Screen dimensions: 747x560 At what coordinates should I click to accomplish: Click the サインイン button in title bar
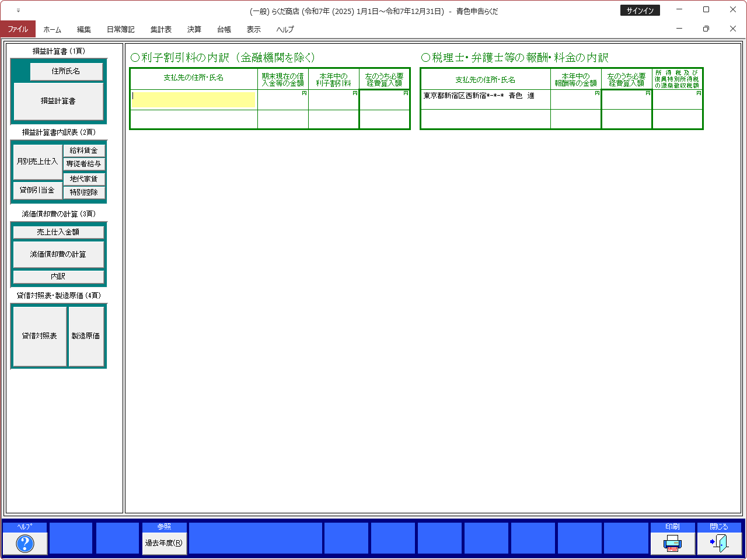tap(640, 10)
